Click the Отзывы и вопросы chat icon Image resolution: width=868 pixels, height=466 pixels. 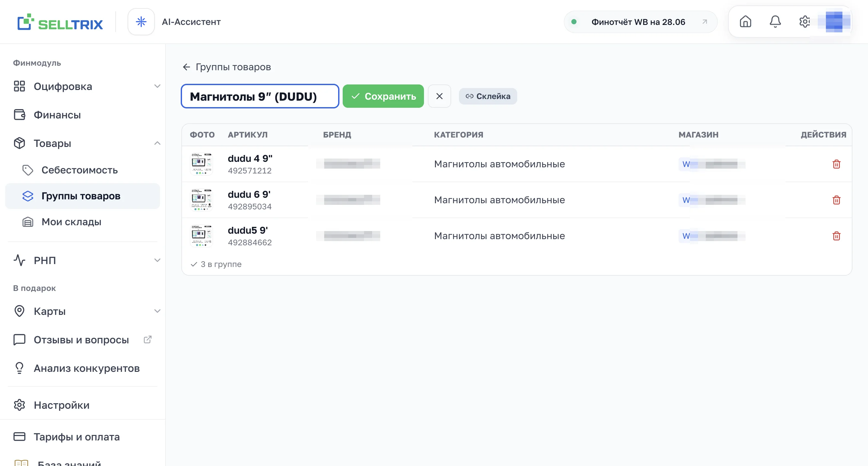click(x=19, y=339)
